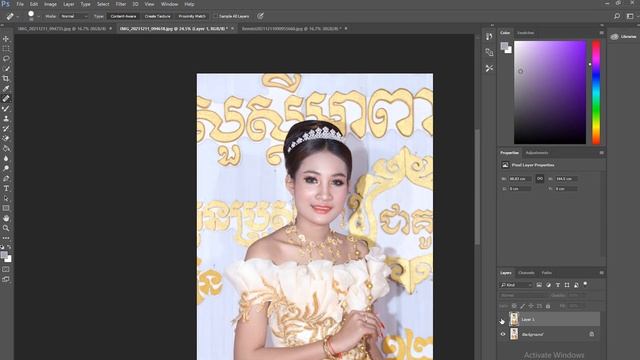Toggle layer filtering on/off switch
This screenshot has height=360, width=640.
[x=585, y=284]
